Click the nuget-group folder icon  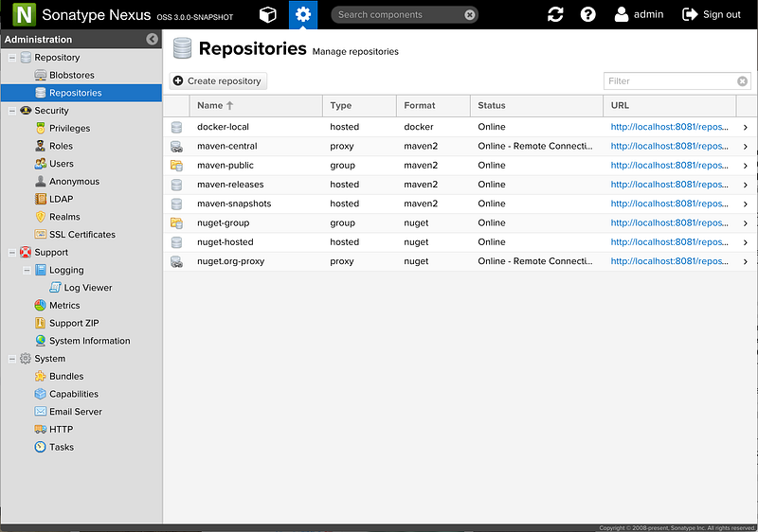point(176,223)
